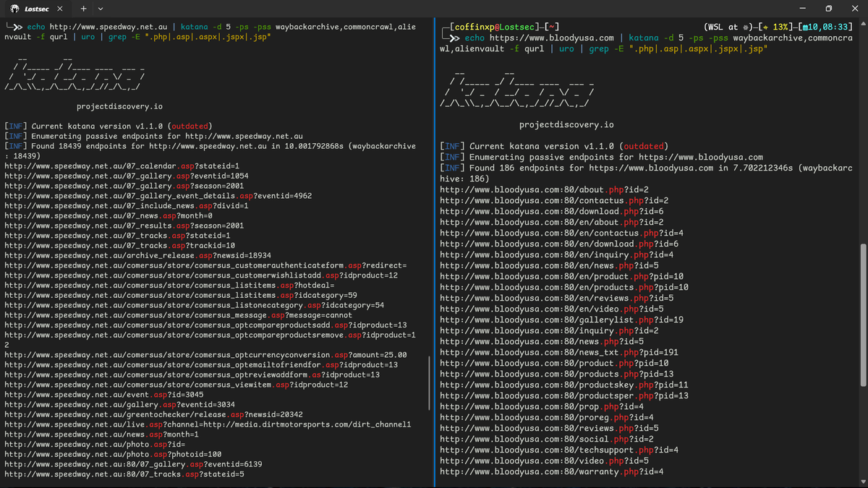Viewport: 868px width, 488px height.
Task: Click the bloodyusa en/product.php?pid=10 URL
Action: tap(562, 276)
